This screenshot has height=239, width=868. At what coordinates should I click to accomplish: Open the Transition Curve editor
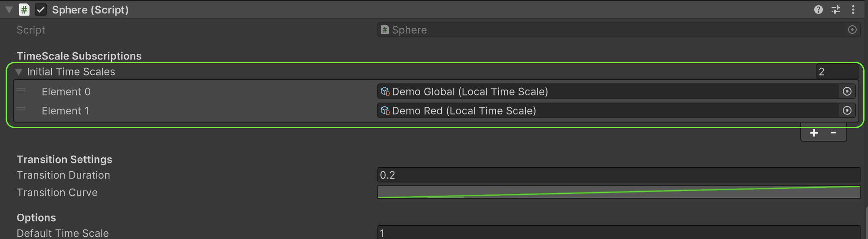pos(618,192)
